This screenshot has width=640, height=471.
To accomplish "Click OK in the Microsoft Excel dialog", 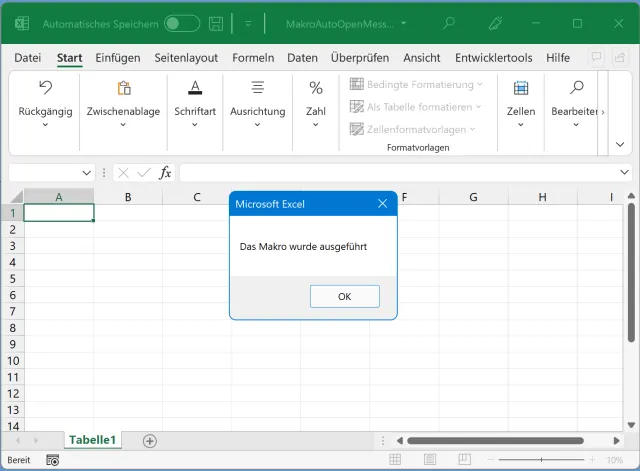I will [344, 296].
